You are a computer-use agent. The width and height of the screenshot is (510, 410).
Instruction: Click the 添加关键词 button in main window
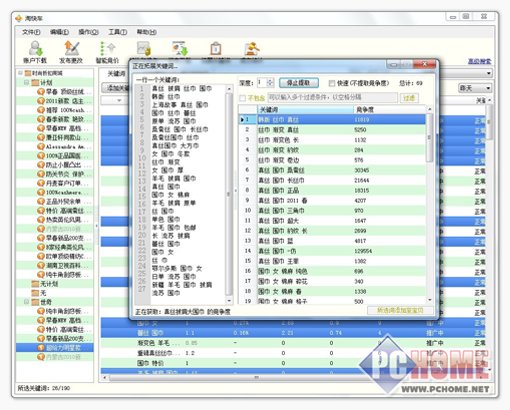(115, 88)
